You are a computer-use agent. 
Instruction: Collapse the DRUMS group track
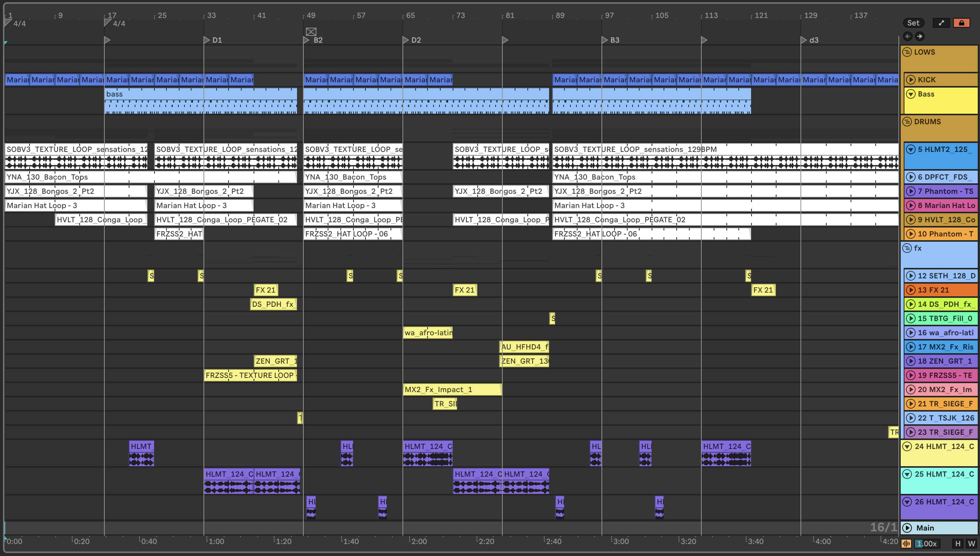tap(907, 122)
